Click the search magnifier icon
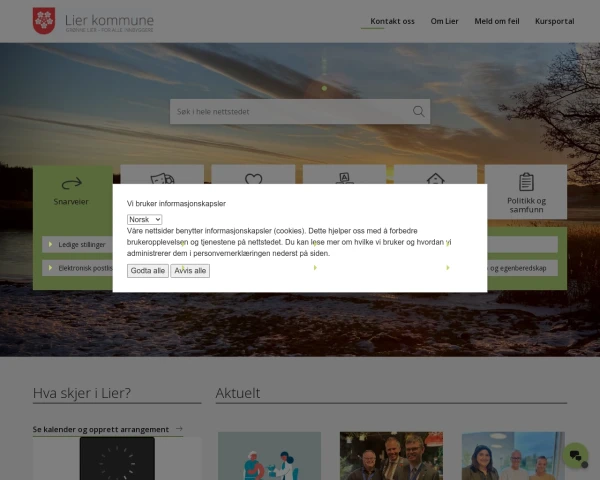This screenshot has width=600, height=480. (419, 111)
